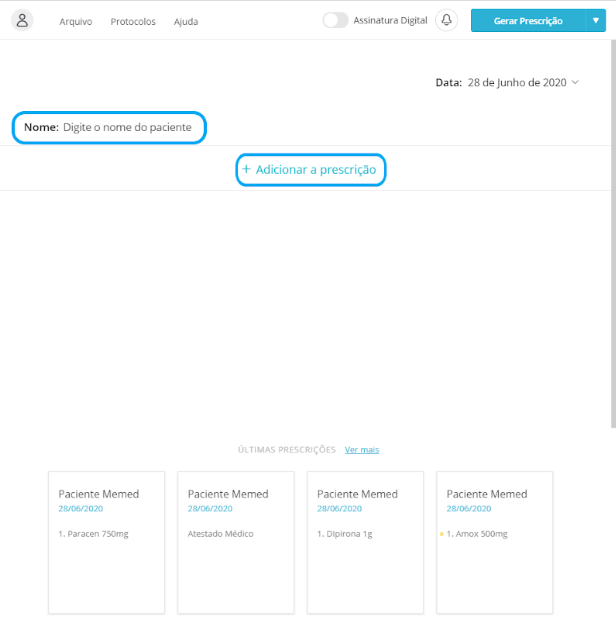Open the Ver mais link
The width and height of the screenshot is (616, 623).
point(362,449)
